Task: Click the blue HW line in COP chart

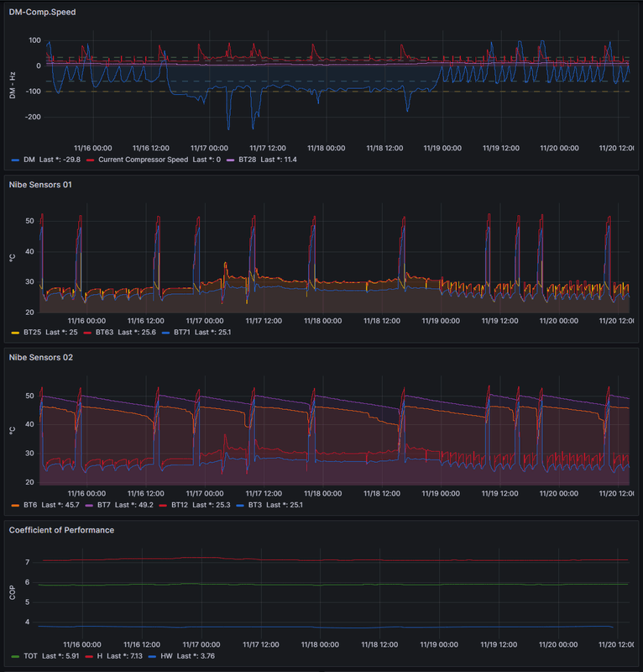Action: (x=326, y=627)
